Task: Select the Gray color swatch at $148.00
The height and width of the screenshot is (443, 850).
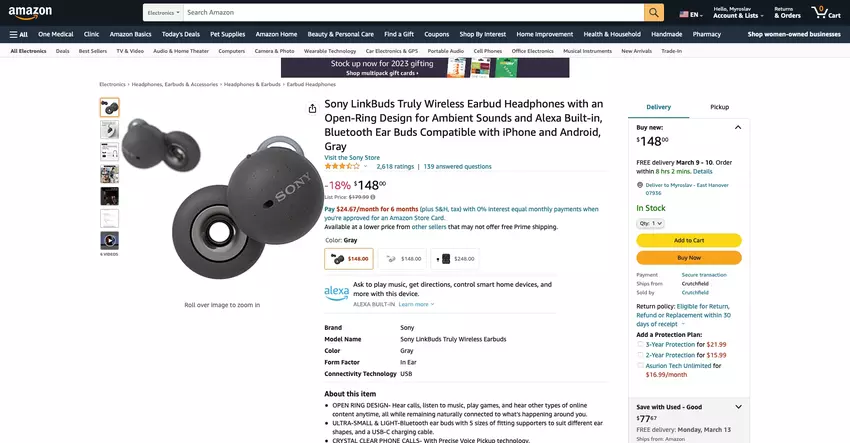Action: (349, 259)
